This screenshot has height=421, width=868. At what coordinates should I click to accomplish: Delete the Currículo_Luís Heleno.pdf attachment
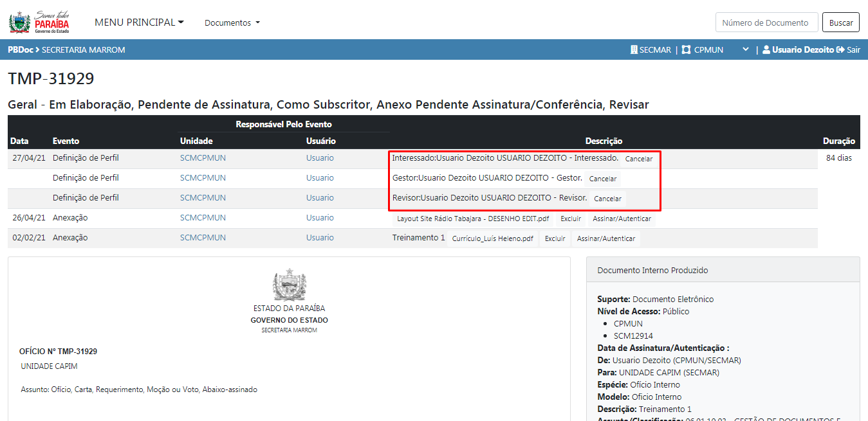coord(555,238)
